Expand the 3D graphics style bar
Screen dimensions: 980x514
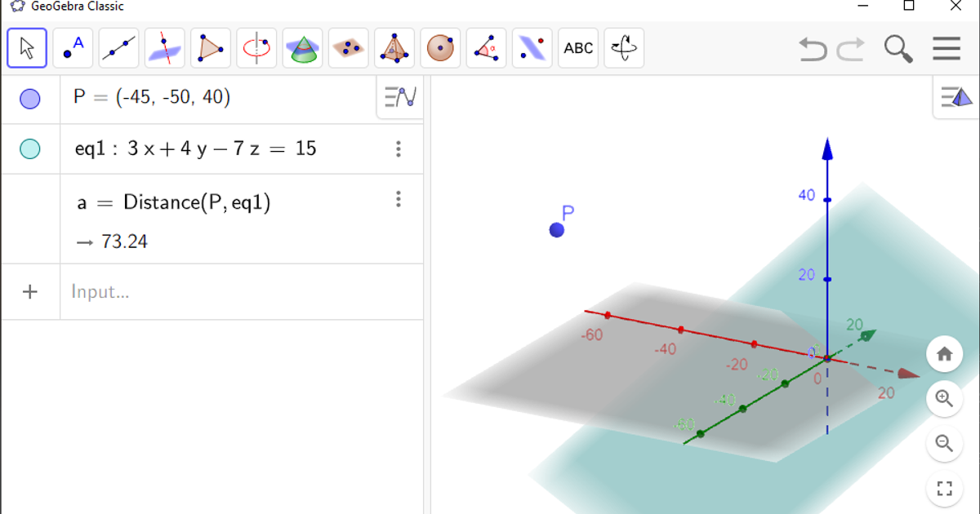954,96
